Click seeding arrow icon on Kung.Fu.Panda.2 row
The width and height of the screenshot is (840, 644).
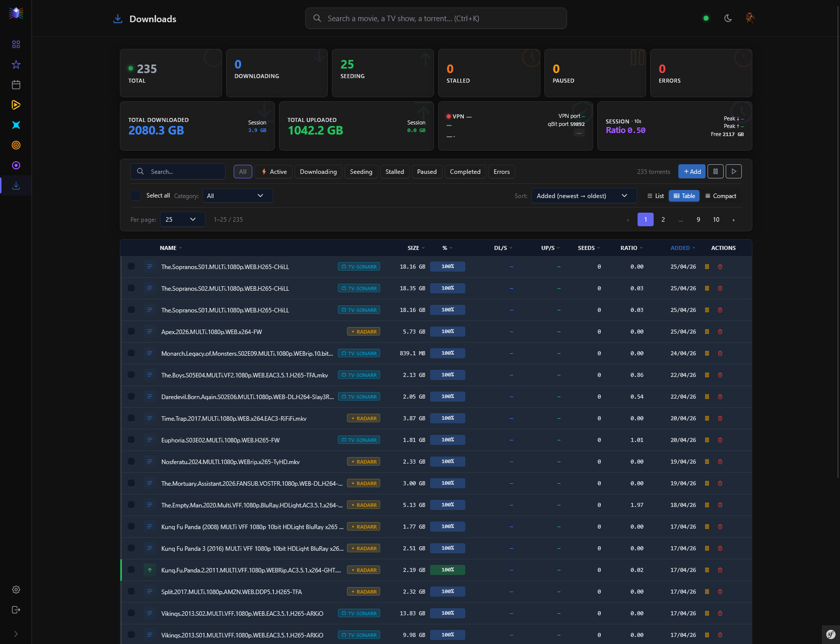150,570
